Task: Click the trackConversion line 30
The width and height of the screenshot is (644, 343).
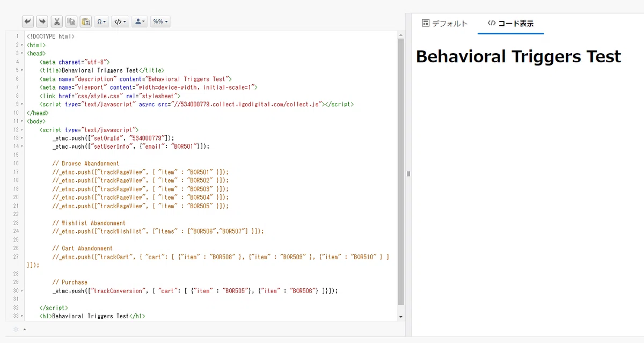Action: pos(195,290)
